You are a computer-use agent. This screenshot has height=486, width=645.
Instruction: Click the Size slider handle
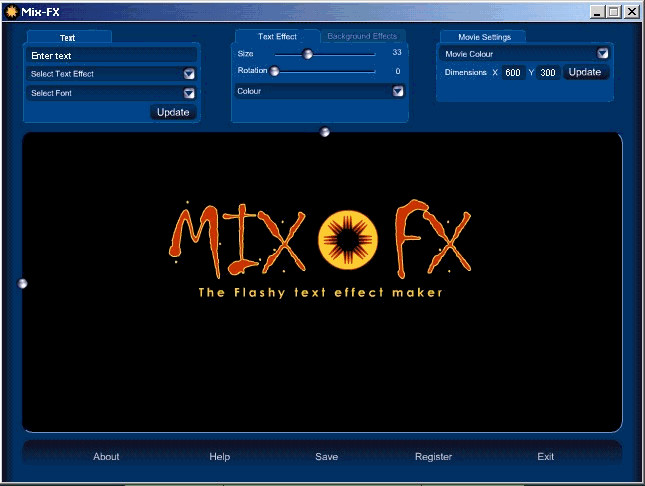(307, 54)
